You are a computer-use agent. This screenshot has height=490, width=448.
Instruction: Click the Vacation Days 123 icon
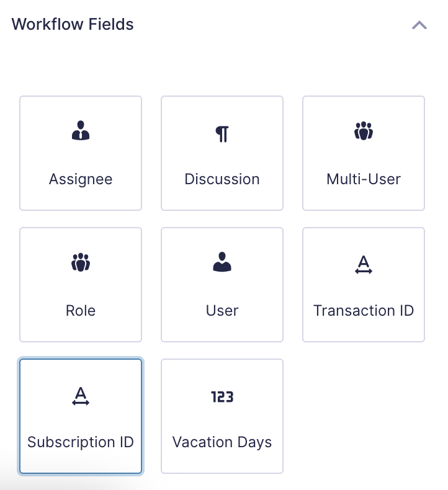(222, 397)
